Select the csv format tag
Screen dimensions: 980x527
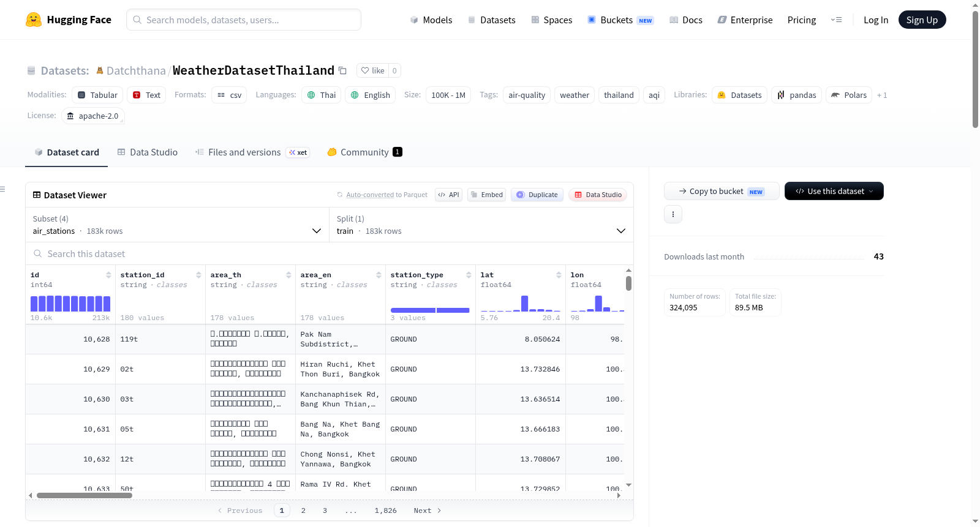(x=229, y=95)
